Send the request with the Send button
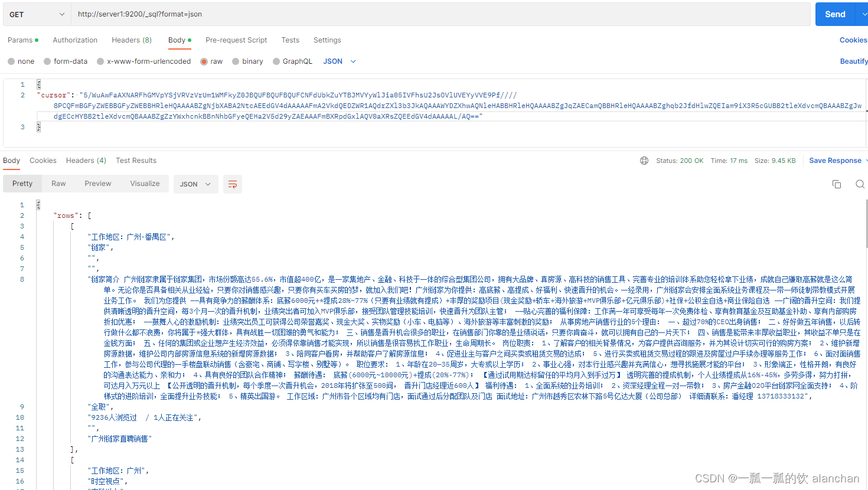 (x=835, y=14)
